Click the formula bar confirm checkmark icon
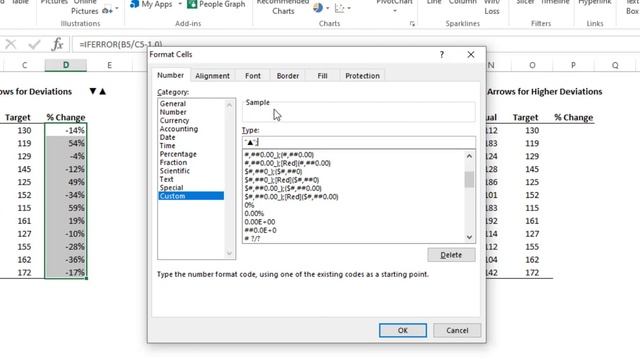Screen dimensions: 640x360 coord(34,44)
